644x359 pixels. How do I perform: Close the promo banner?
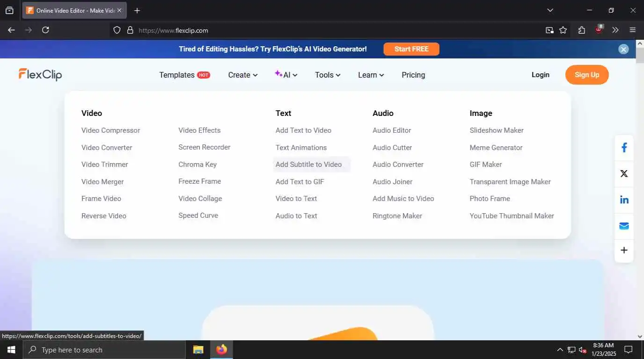(623, 49)
